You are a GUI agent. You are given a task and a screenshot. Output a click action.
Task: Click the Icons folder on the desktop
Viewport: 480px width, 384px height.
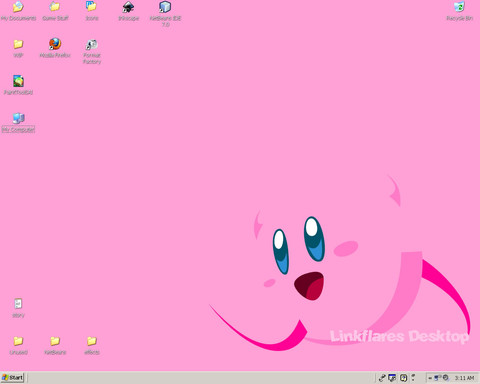coord(92,11)
